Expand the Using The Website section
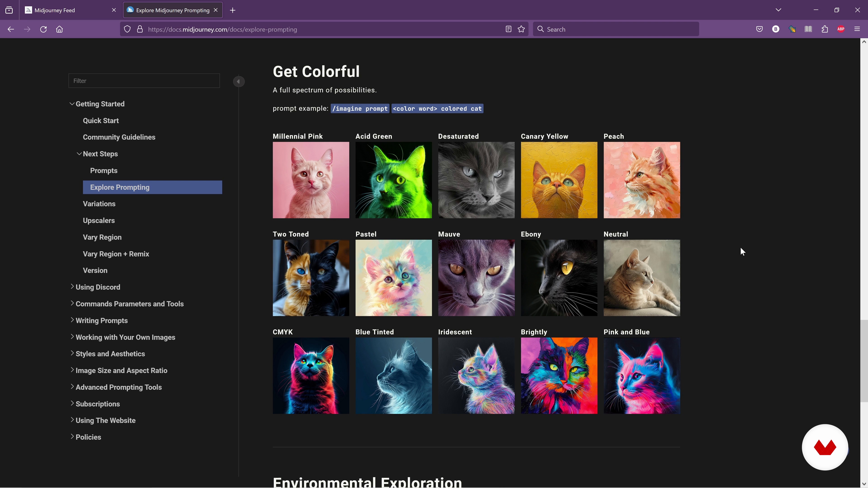Viewport: 868px width, 488px height. [72, 420]
